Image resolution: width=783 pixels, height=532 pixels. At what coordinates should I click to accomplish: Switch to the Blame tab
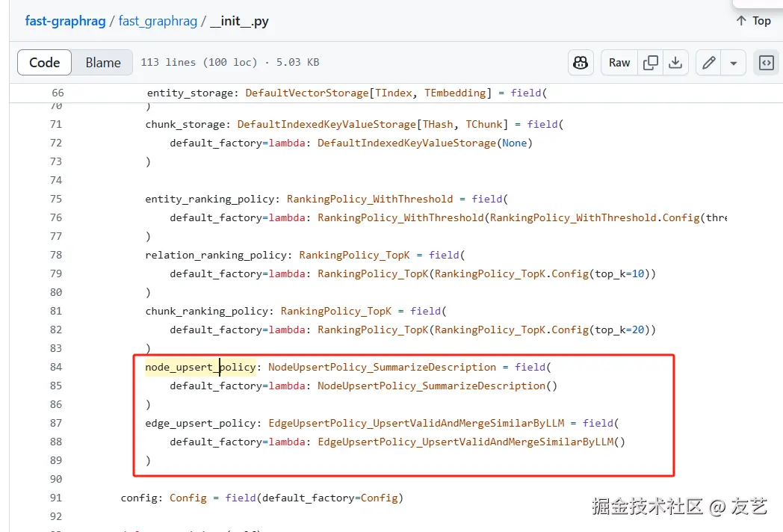pos(103,63)
